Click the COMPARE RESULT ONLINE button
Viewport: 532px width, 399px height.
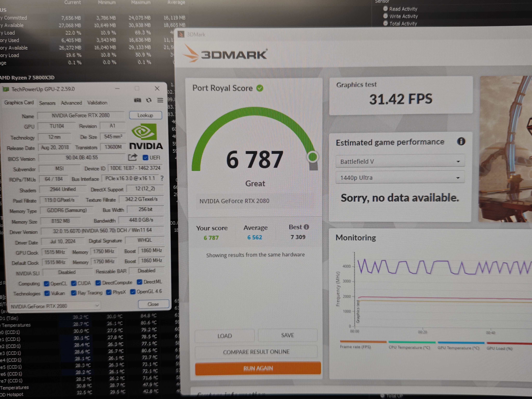pos(256,352)
